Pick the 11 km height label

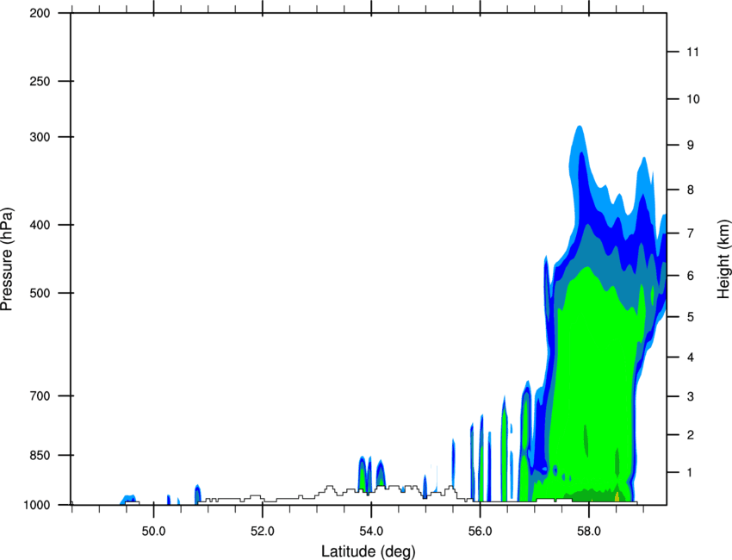(693, 52)
